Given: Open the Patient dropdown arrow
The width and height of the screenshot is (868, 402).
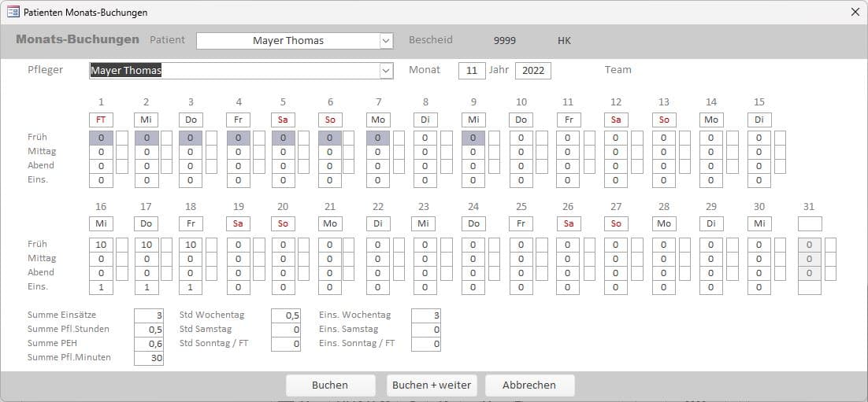Looking at the screenshot, I should click(387, 40).
